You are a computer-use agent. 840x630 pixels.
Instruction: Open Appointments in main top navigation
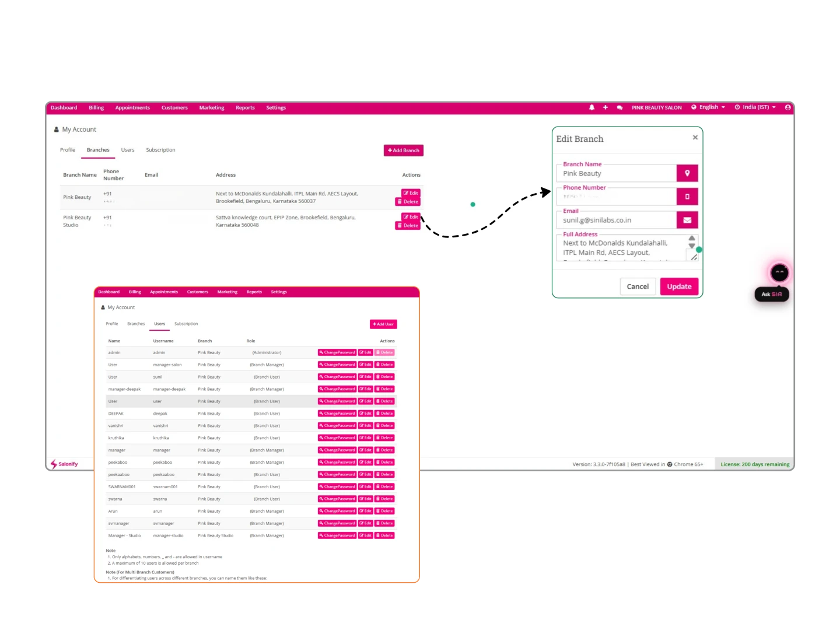tap(132, 108)
